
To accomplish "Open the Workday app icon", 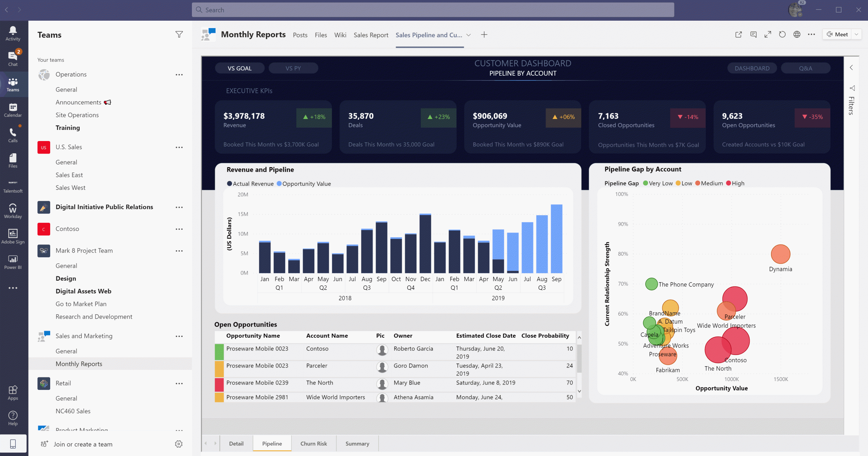I will point(13,211).
